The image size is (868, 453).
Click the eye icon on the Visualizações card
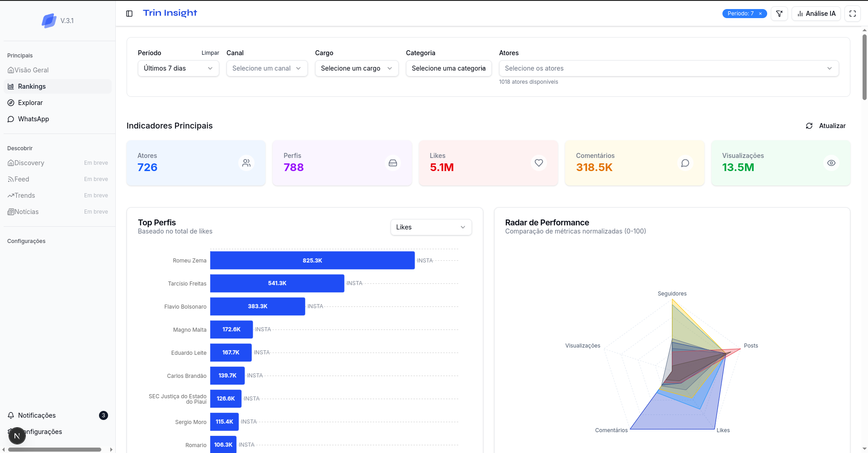click(x=831, y=163)
